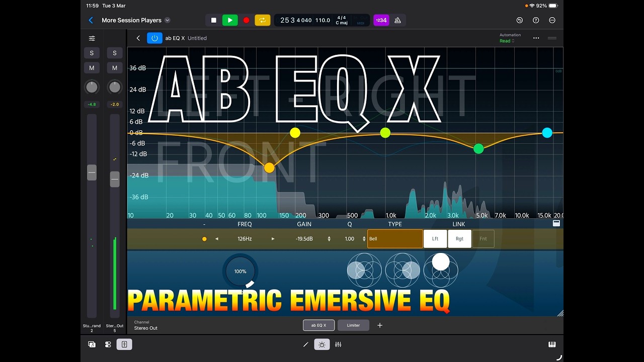The width and height of the screenshot is (644, 362).
Task: Toggle the ab EQ X power button
Action: [154, 38]
